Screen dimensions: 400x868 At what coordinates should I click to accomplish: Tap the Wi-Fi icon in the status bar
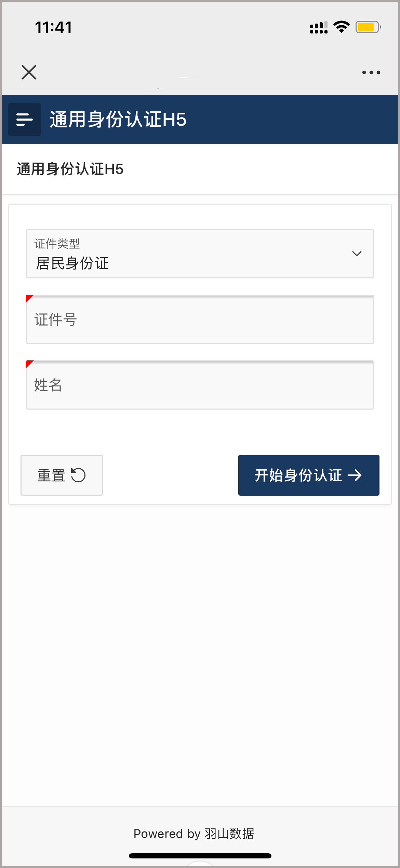pos(341,27)
